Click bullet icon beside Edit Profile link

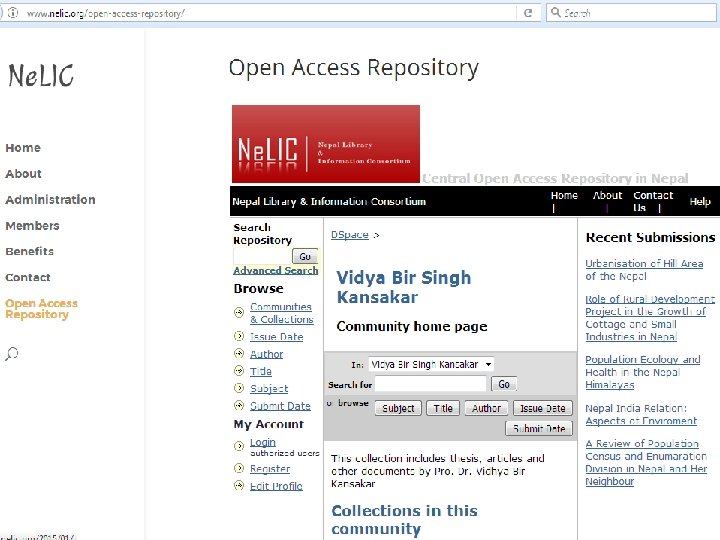[239, 485]
